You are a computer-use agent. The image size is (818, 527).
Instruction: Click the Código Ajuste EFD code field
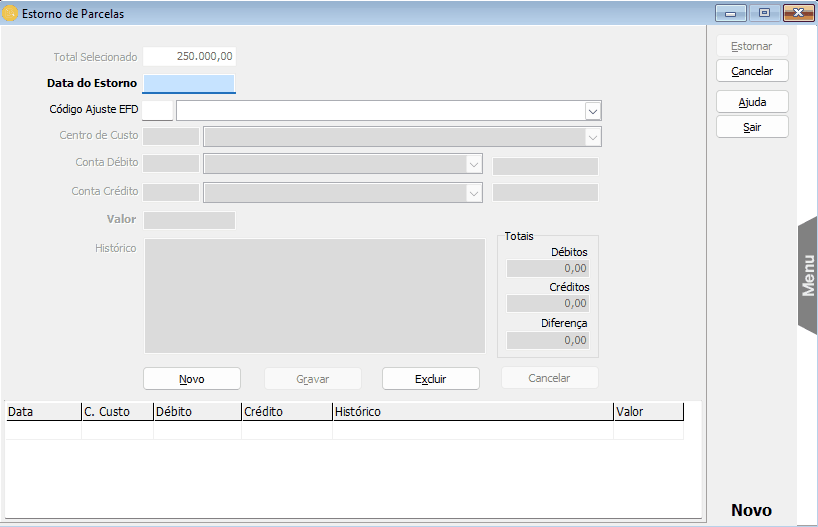(x=158, y=110)
